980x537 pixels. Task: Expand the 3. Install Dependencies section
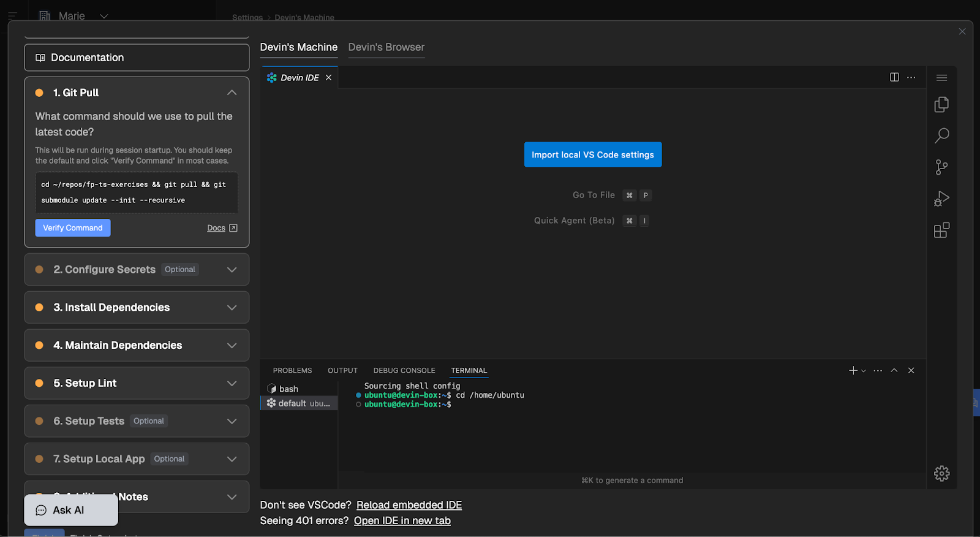point(232,308)
